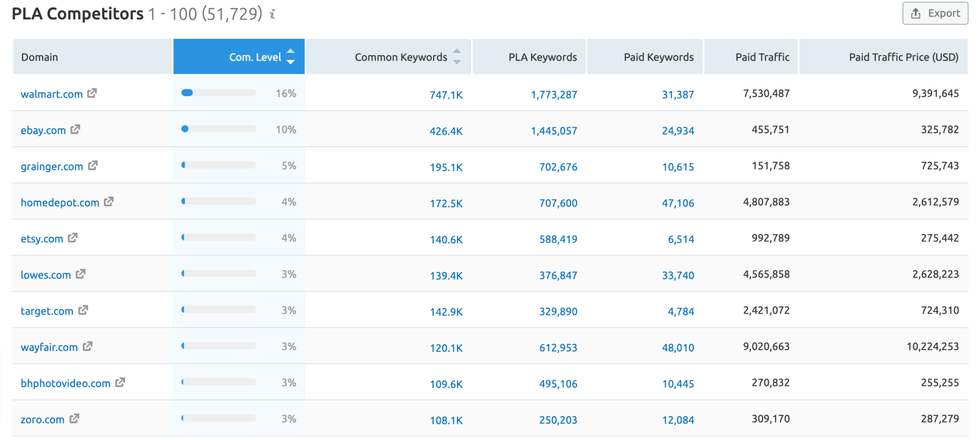Select wayfair.com paid traffic value 9,020,663
980x440 pixels.
pos(767,346)
